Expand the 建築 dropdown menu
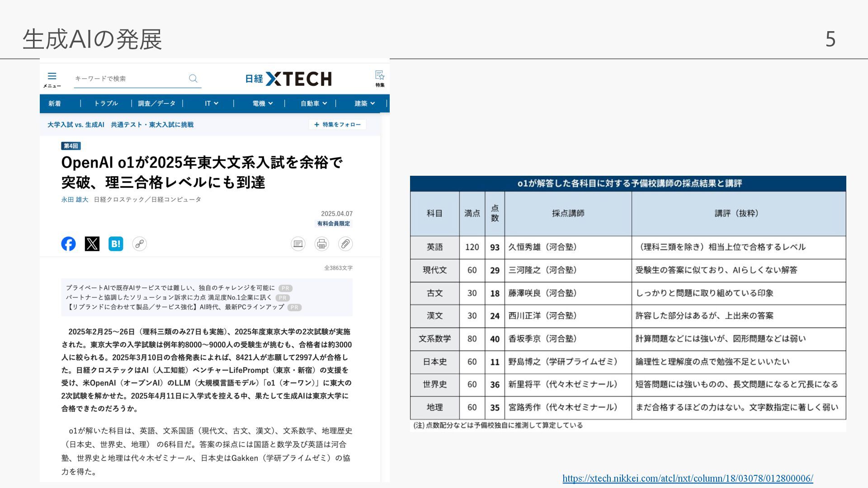 [x=364, y=103]
